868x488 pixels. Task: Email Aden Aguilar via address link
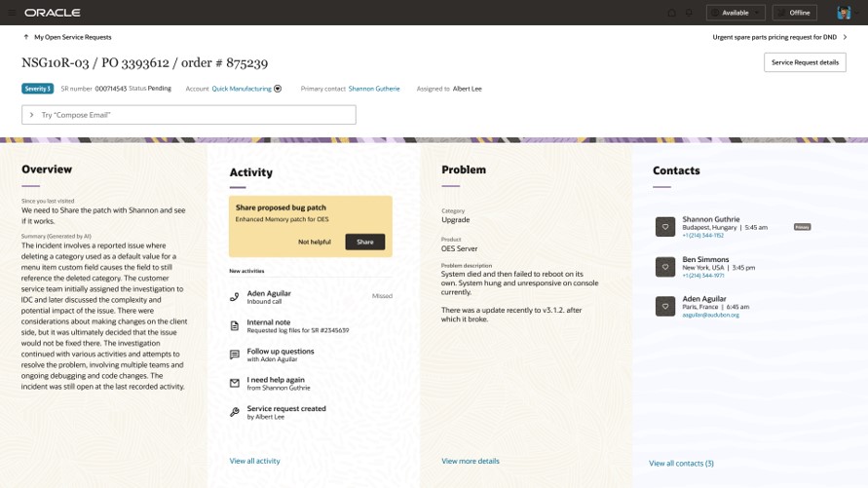click(710, 315)
